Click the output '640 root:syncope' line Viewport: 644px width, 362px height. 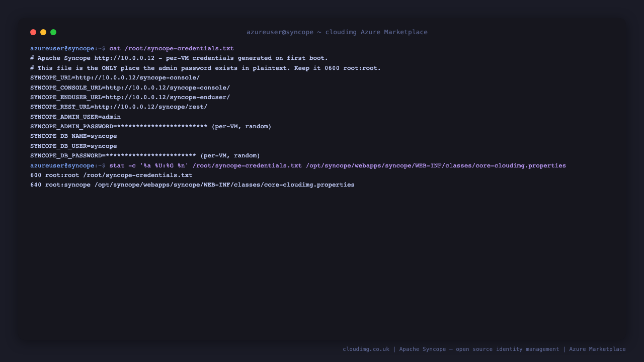click(192, 185)
